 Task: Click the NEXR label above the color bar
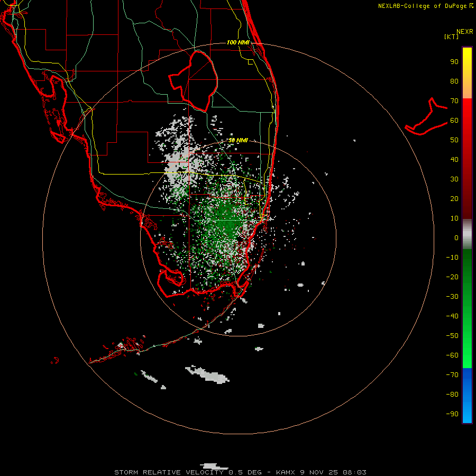tap(465, 32)
